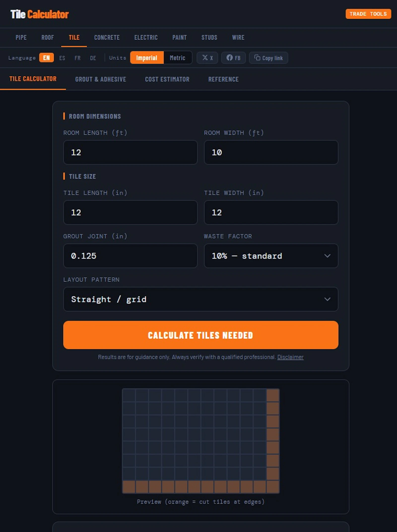Image resolution: width=397 pixels, height=532 pixels.
Task: Open the Waste Factor dropdown
Action: click(x=271, y=256)
